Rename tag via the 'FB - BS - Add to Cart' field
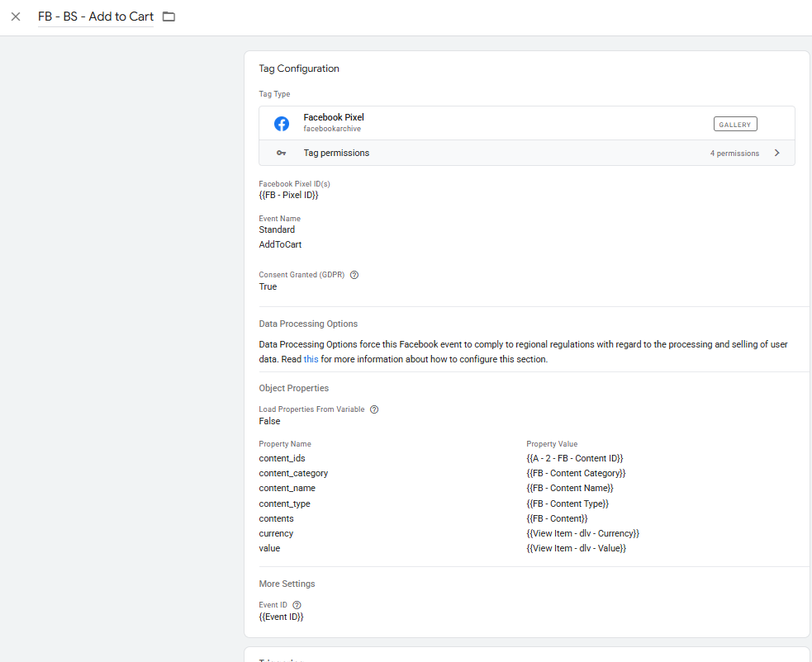 pyautogui.click(x=96, y=17)
